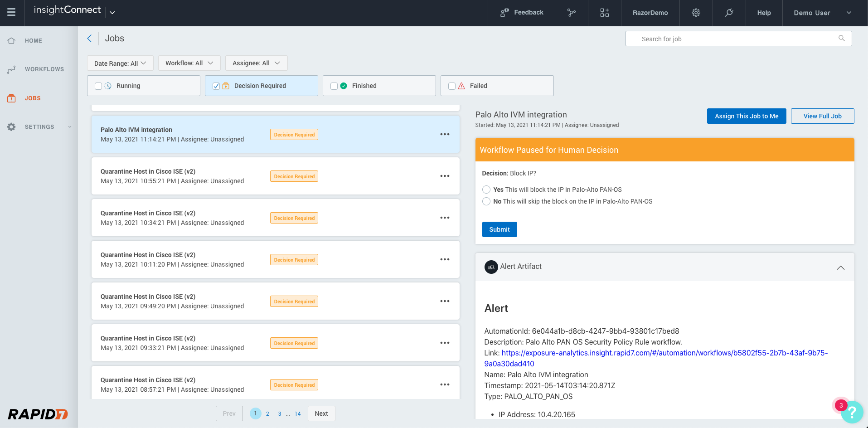Viewport: 868px width, 428px height.
Task: Toggle the Finished filter checkbox
Action: pos(334,86)
